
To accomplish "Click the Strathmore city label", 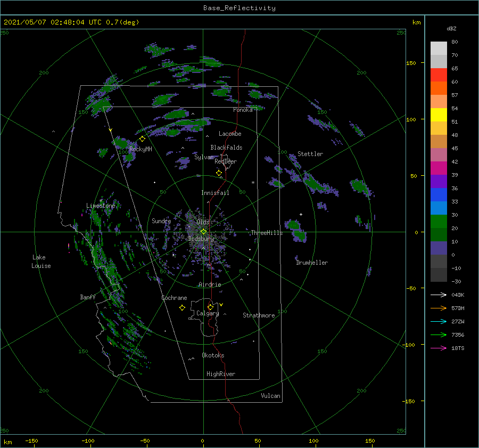I will pos(259,315).
